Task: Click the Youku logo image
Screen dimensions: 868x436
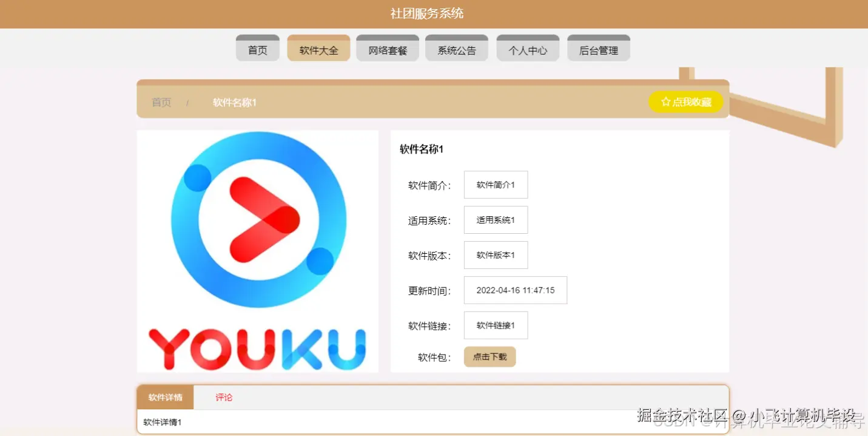Action: pos(257,250)
